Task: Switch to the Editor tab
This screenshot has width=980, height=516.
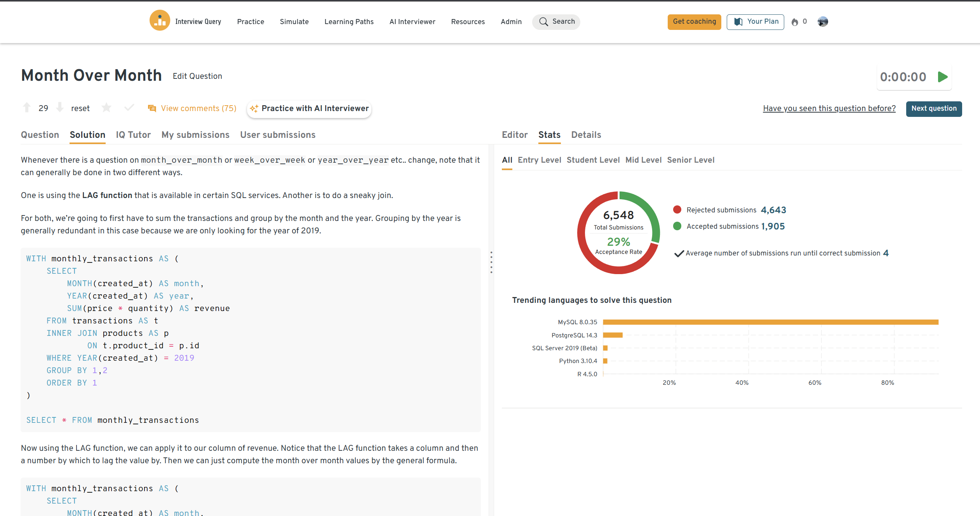Action: click(515, 135)
